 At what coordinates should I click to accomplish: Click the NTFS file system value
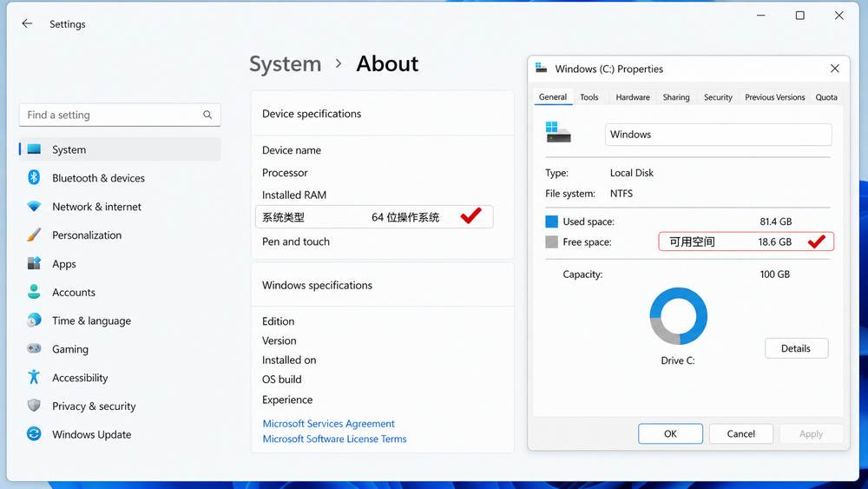coord(621,194)
